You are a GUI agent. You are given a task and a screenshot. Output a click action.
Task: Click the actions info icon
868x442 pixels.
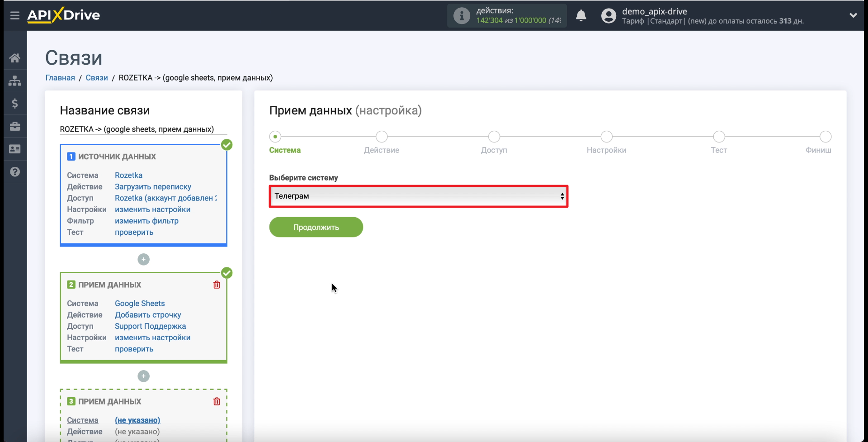[x=462, y=16]
